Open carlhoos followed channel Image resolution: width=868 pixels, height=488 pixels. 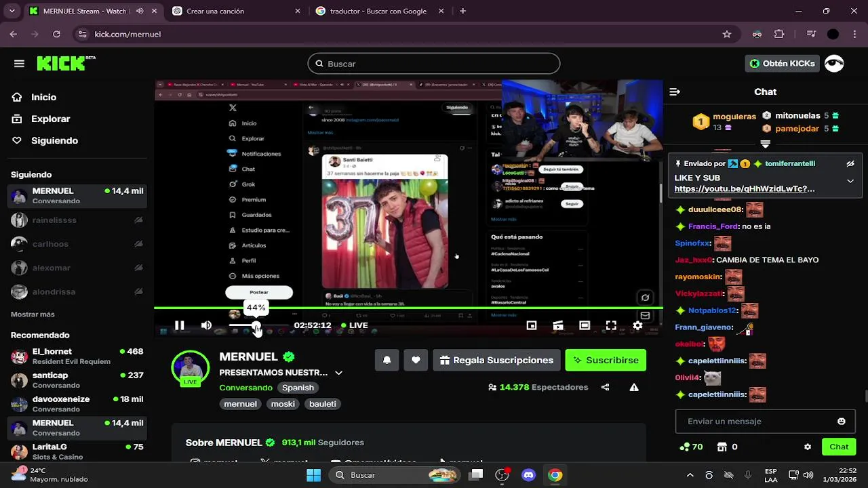click(x=77, y=244)
